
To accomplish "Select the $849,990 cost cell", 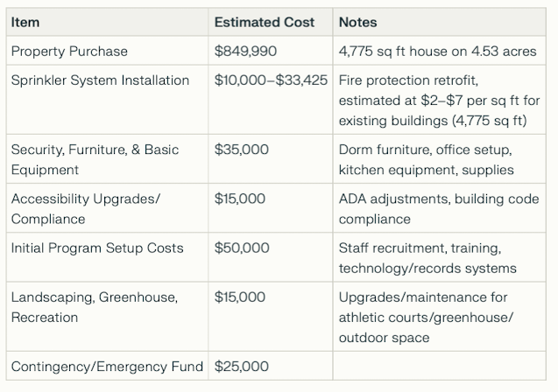I will (271, 51).
